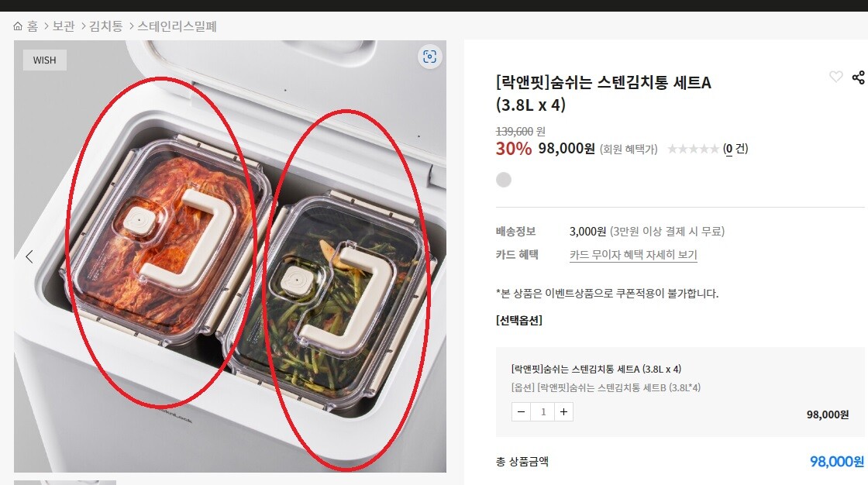868x485 pixels.
Task: Open the 보관 breadcrumb category
Action: (63, 26)
